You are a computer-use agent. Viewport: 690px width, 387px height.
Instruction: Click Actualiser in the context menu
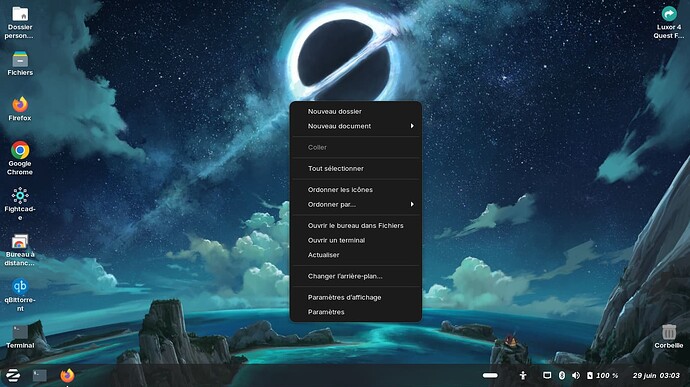pos(356,255)
